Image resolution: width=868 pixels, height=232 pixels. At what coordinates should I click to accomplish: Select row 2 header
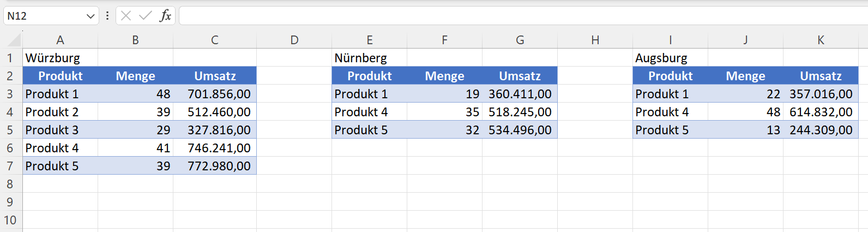tap(11, 76)
